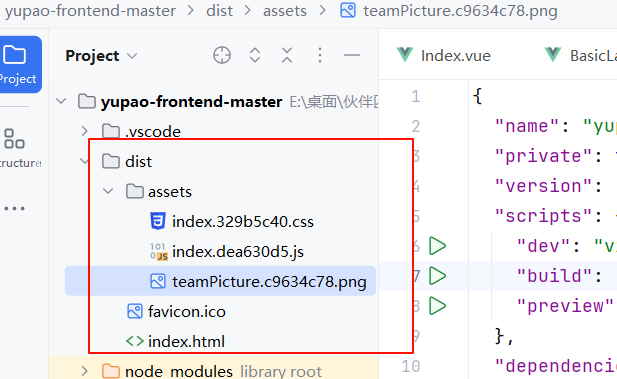Image resolution: width=617 pixels, height=379 pixels.
Task: Run the preview script gutter arrow
Action: [437, 306]
